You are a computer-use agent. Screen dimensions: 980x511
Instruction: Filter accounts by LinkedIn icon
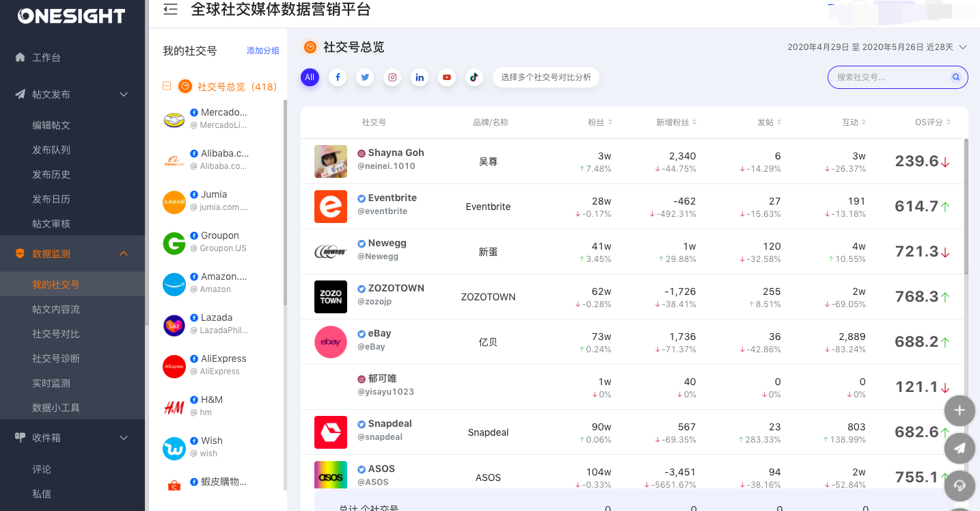(x=420, y=77)
